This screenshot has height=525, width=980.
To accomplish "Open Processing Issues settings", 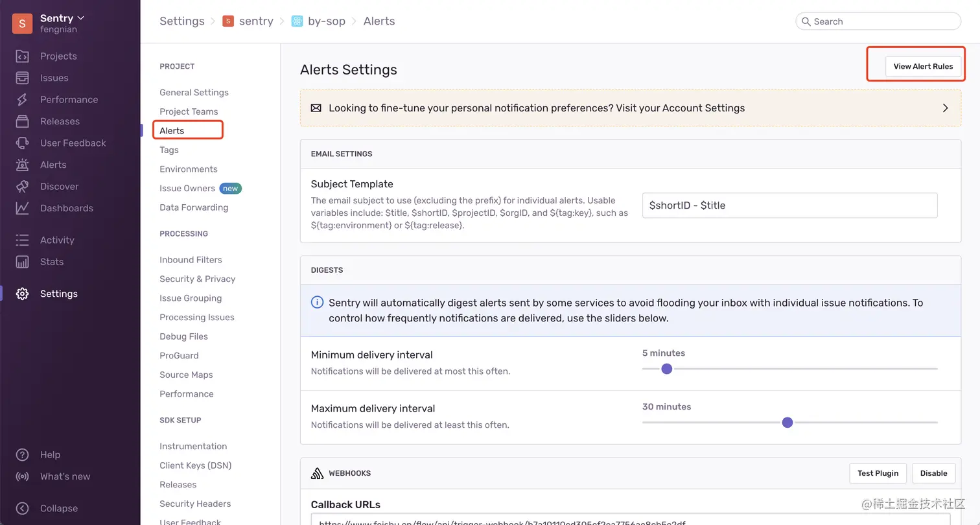I will pos(197,318).
